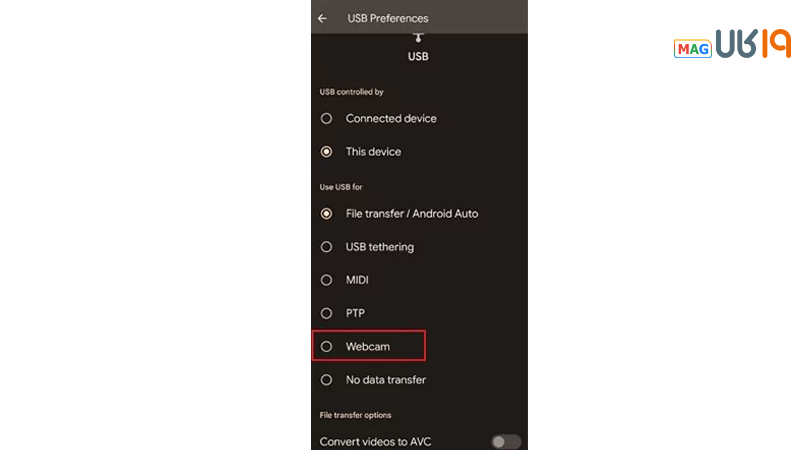Pick the PTP radio option
The image size is (800, 450).
click(326, 313)
